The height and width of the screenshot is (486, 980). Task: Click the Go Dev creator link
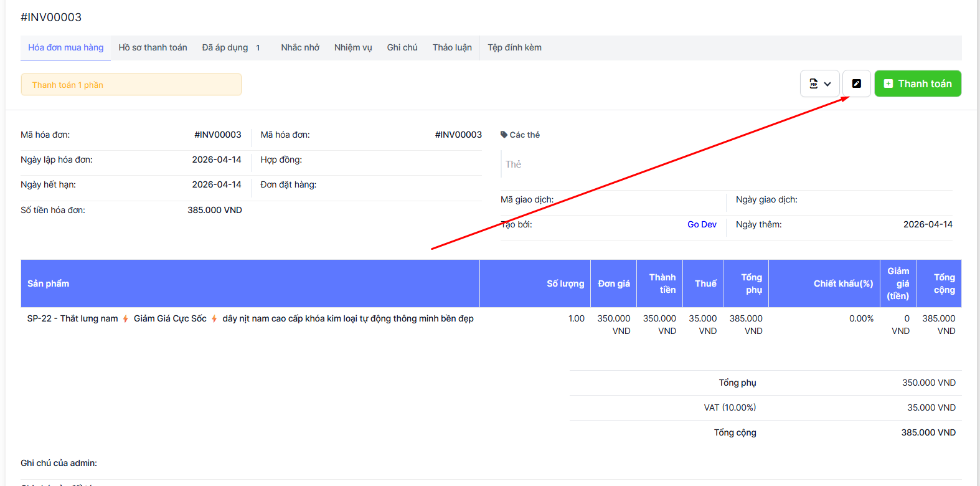point(702,224)
